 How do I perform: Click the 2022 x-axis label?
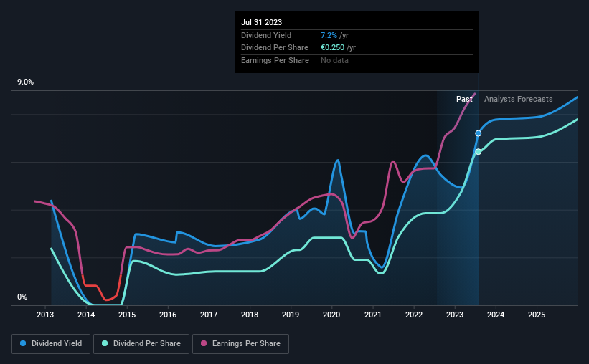click(414, 315)
